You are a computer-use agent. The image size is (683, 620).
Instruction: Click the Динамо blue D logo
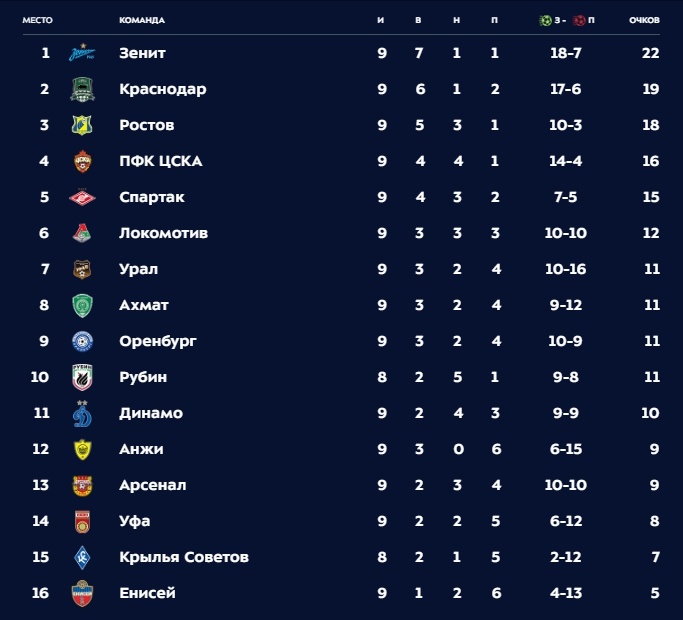coord(82,413)
